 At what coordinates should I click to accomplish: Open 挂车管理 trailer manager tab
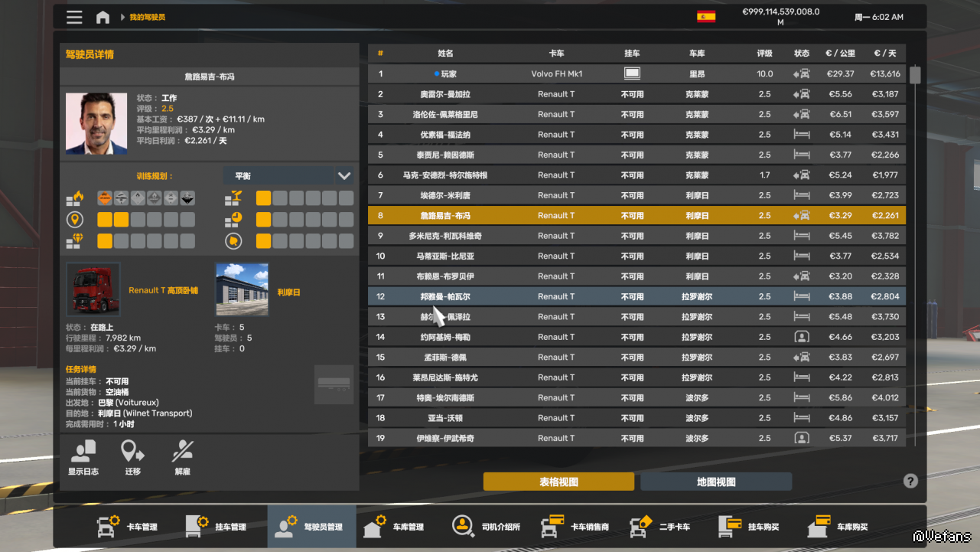pos(217,527)
